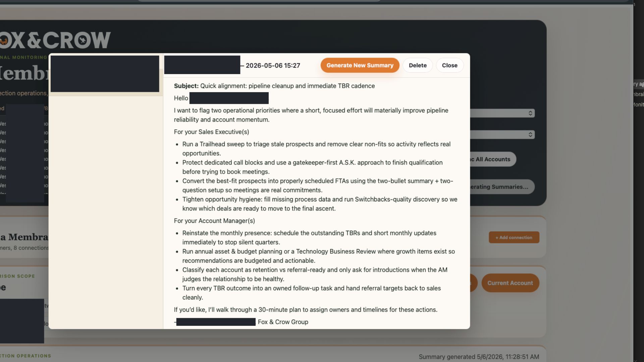
Task: Click the Fox & Crow Group signature
Action: point(283,322)
